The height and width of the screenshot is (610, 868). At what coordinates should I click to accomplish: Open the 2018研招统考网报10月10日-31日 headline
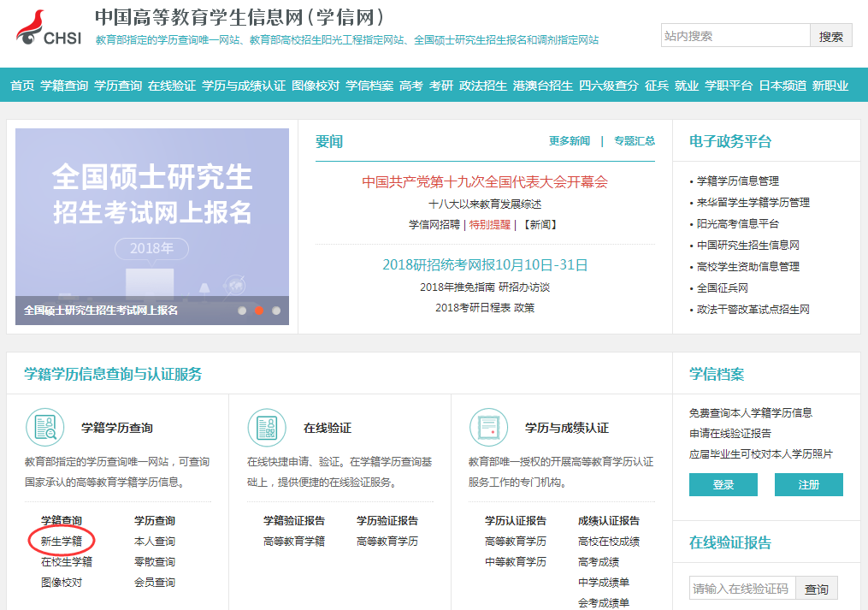point(485,265)
